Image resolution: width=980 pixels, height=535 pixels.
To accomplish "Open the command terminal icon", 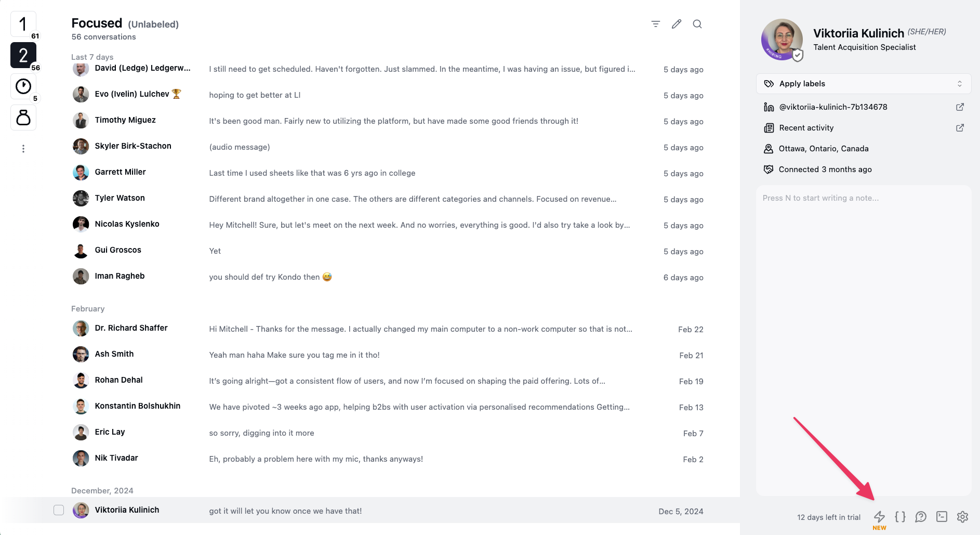I will click(942, 517).
